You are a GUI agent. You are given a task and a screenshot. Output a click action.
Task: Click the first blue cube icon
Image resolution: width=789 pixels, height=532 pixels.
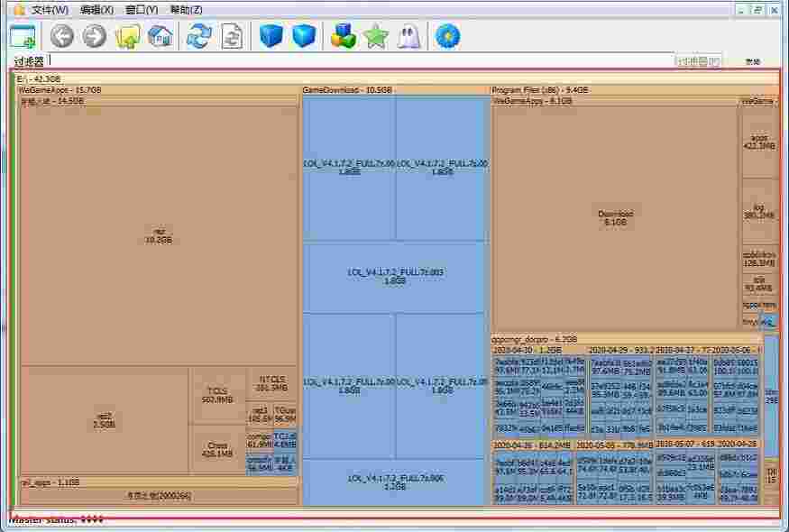271,36
